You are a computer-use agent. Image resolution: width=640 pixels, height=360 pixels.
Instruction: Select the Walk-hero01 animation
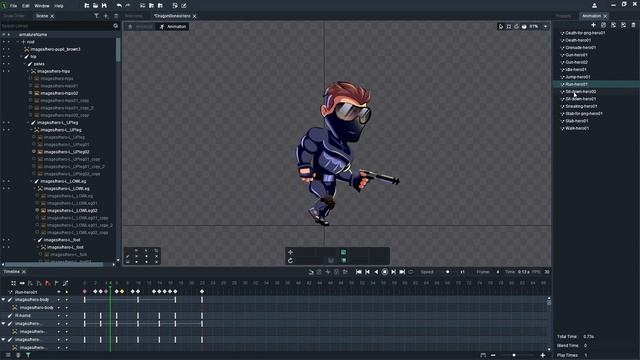click(x=577, y=128)
